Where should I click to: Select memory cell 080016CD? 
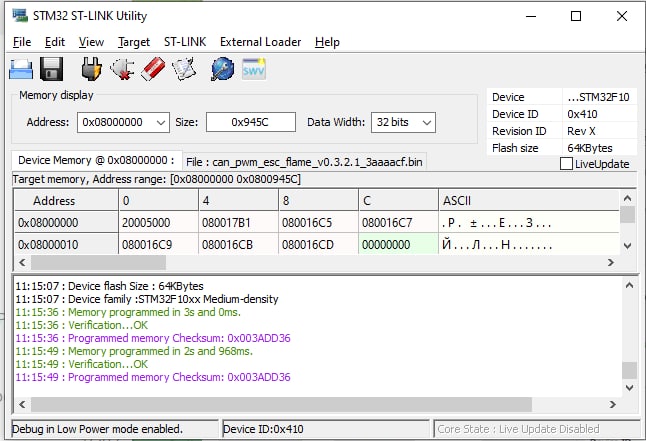[x=318, y=244]
